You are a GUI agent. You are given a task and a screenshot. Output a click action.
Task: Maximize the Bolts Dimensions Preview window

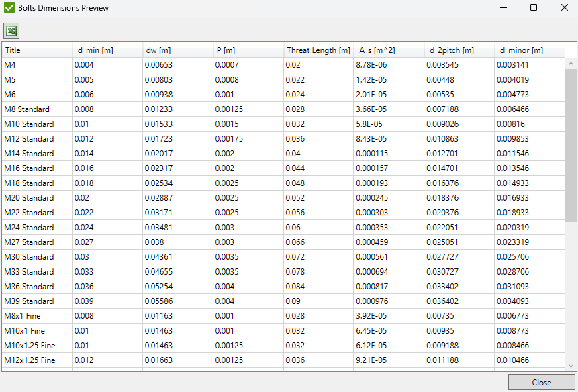point(534,8)
